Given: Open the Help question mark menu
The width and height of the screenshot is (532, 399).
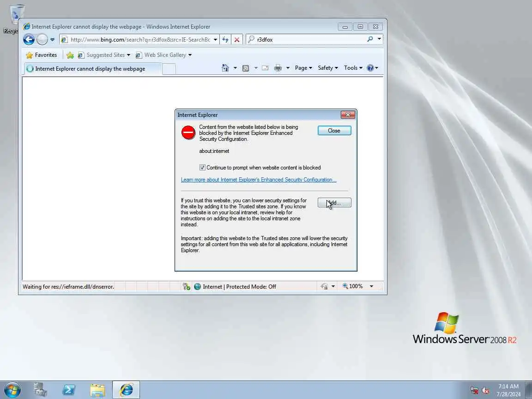Looking at the screenshot, I should [372, 68].
